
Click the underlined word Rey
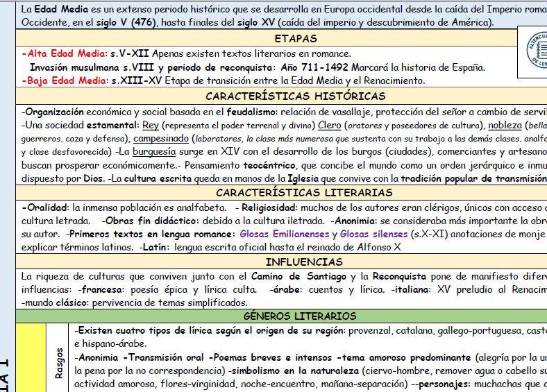(151, 125)
